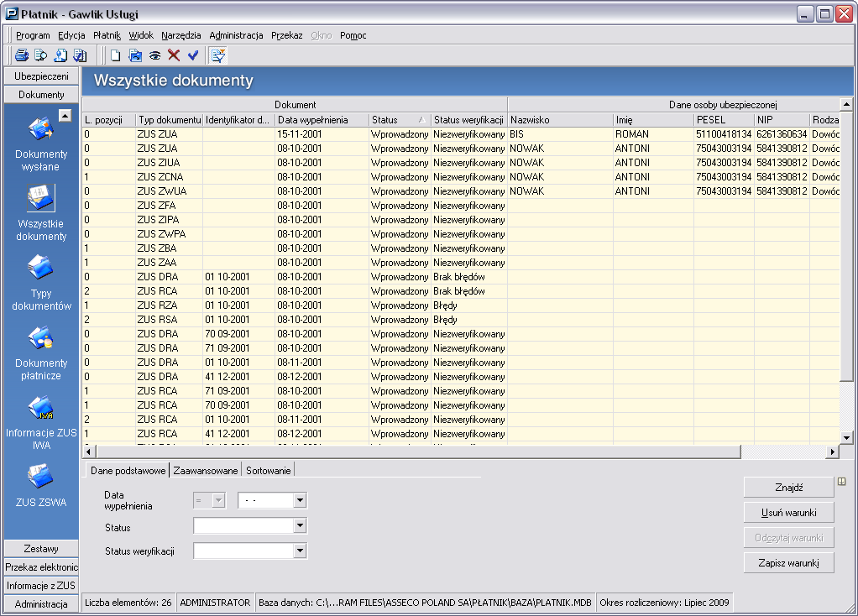Click the Data wypełnienia operator dropdown

pos(219,500)
